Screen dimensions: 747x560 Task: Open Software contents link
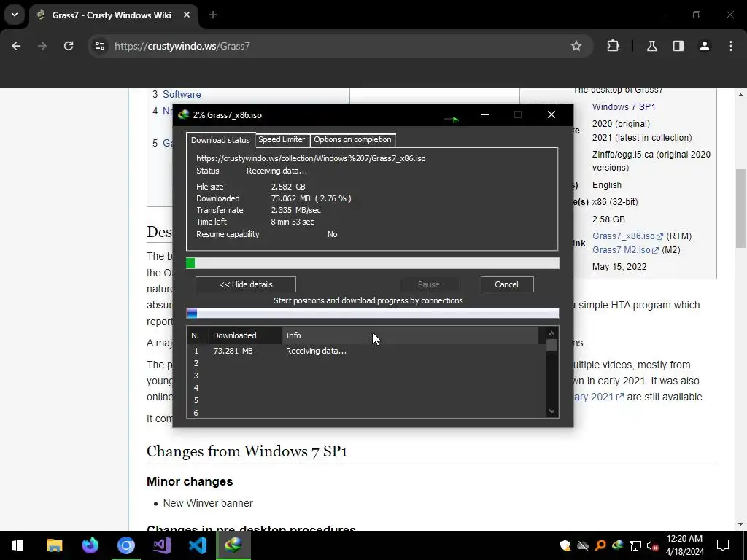click(182, 94)
